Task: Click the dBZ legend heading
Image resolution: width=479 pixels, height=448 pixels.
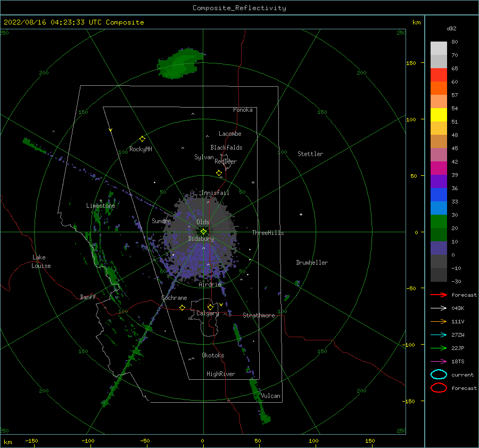Action: (451, 29)
